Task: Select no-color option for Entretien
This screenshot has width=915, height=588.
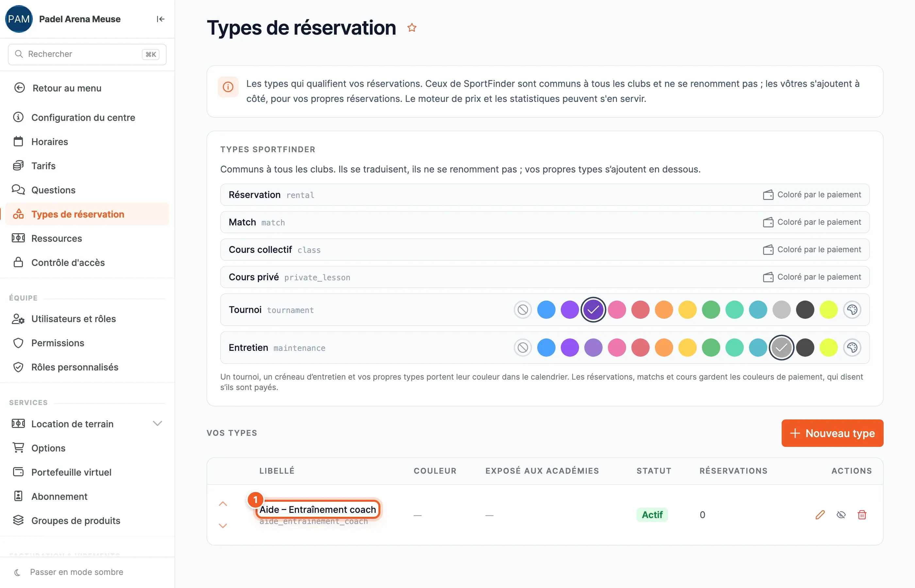Action: pos(523,348)
